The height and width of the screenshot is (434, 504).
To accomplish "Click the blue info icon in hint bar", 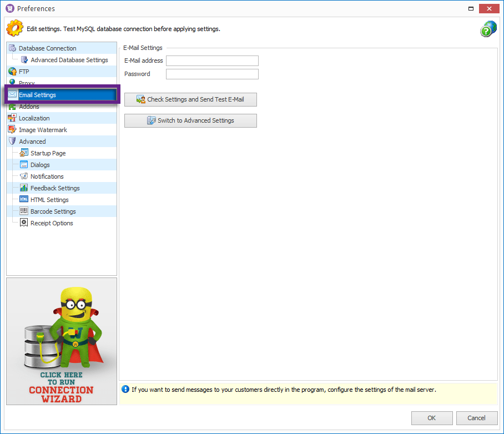I will coord(125,389).
